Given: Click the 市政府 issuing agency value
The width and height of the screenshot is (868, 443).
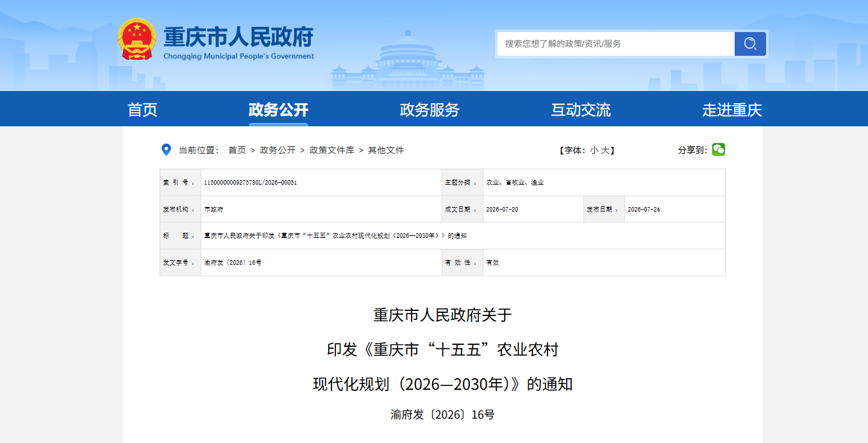Looking at the screenshot, I should [x=213, y=210].
